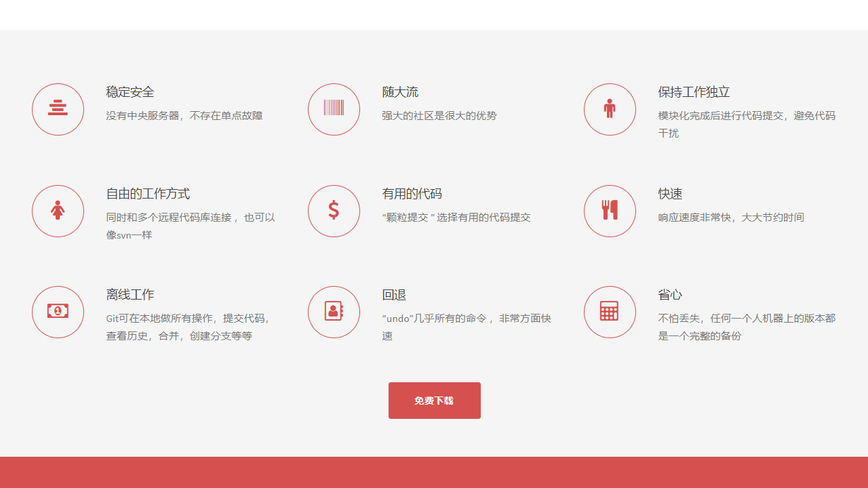The width and height of the screenshot is (868, 488).
Task: Click the list icon beside 稳定安全
Action: (x=58, y=108)
